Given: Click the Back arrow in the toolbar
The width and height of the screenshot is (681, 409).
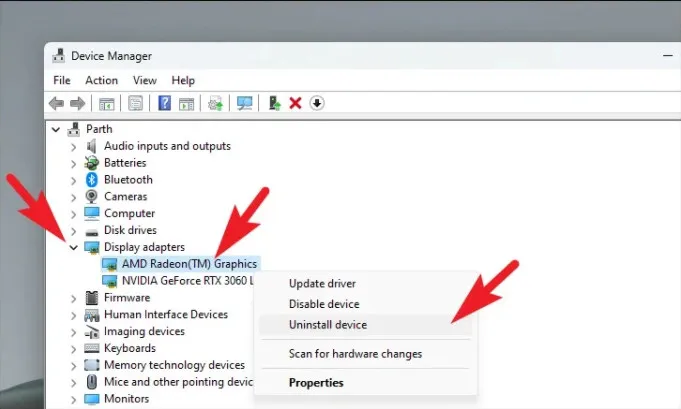Looking at the screenshot, I should pyautogui.click(x=57, y=103).
